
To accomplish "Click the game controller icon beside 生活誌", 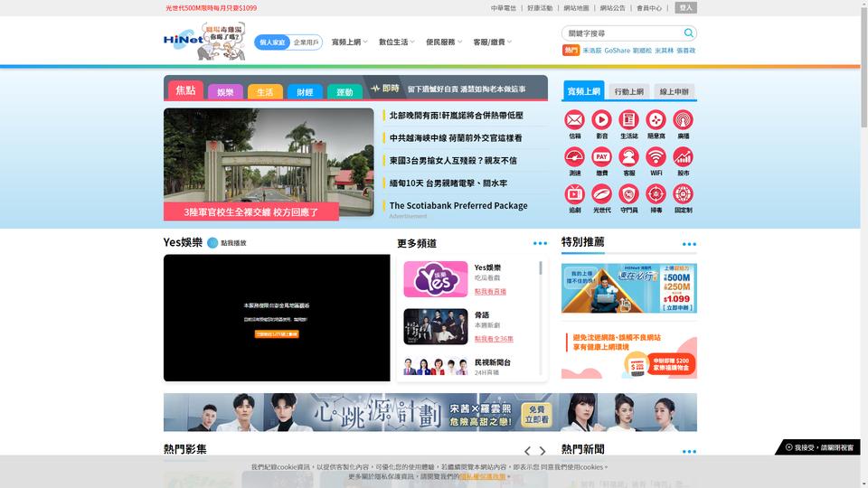I will tap(656, 120).
